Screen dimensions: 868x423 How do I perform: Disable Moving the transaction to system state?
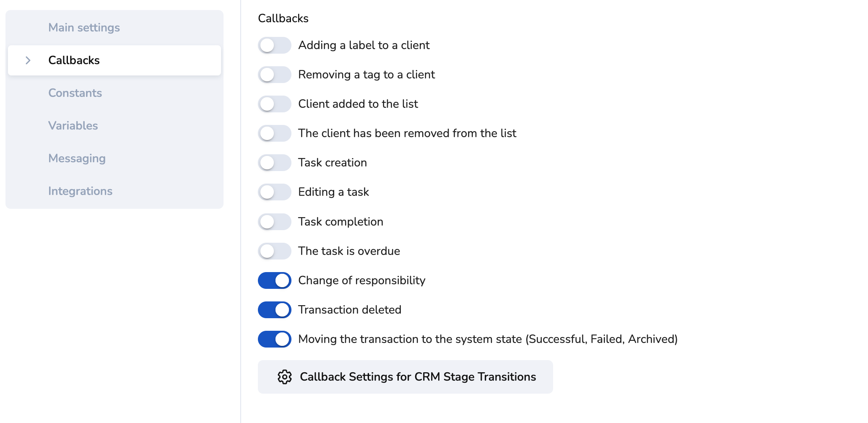pyautogui.click(x=274, y=339)
